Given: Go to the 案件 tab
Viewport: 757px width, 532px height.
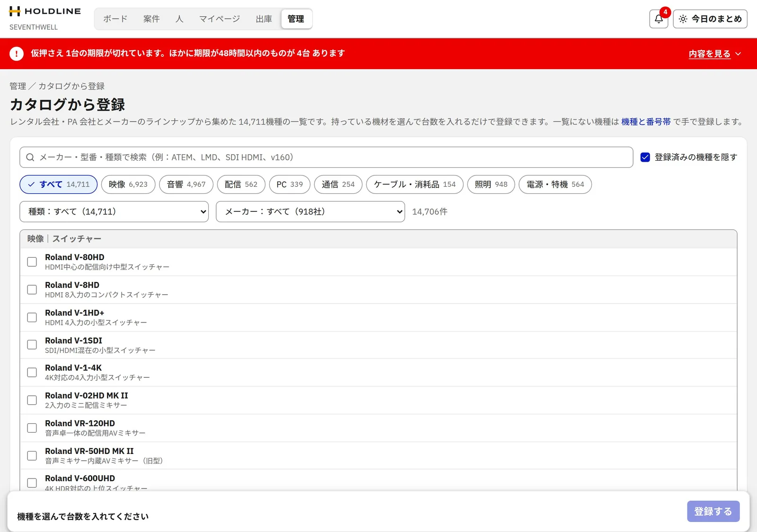Looking at the screenshot, I should [151, 19].
